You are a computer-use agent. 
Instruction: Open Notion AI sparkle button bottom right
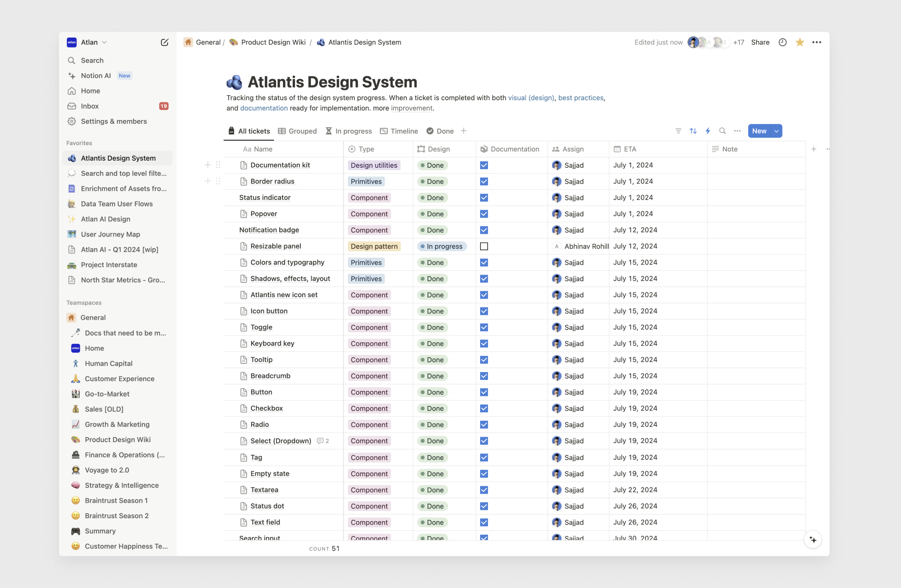pos(812,540)
